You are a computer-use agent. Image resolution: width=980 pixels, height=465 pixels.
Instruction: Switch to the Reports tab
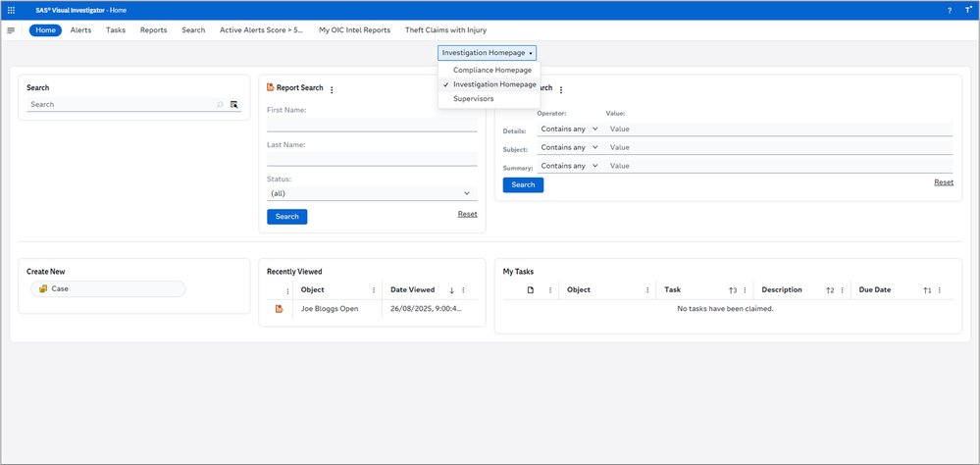154,30
